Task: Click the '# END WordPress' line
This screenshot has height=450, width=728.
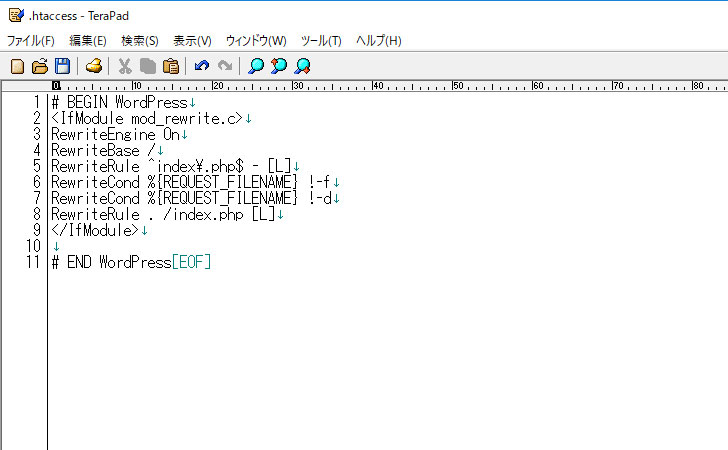Action: tap(111, 262)
